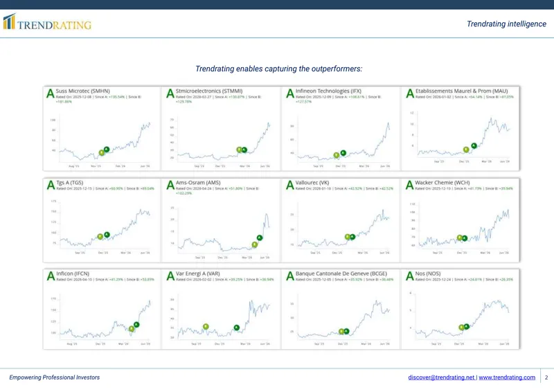Click the dark green A marker on the Ams-Osram chart
Screen dimensions: 554x392
pyautogui.click(x=260, y=238)
